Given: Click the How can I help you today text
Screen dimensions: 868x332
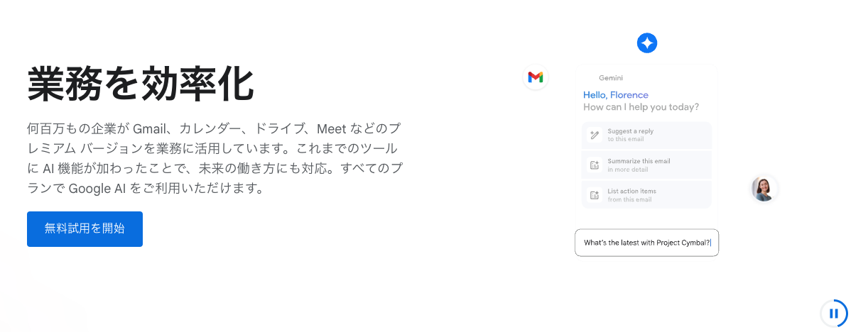Looking at the screenshot, I should 641,107.
